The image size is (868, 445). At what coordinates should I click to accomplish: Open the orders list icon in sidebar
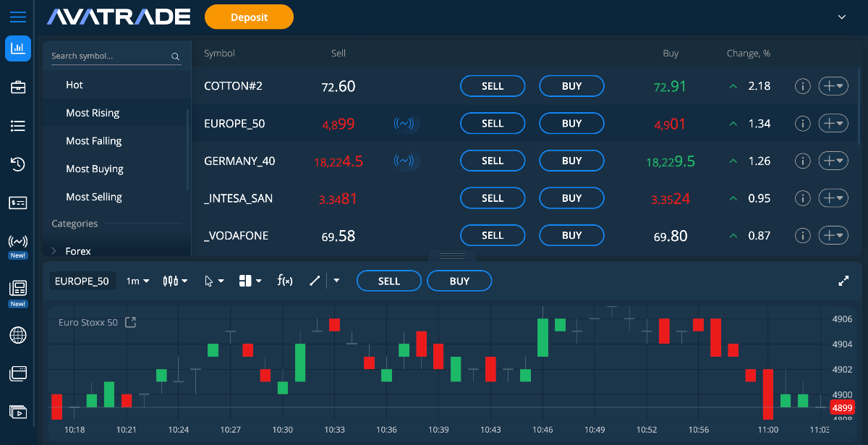[17, 126]
